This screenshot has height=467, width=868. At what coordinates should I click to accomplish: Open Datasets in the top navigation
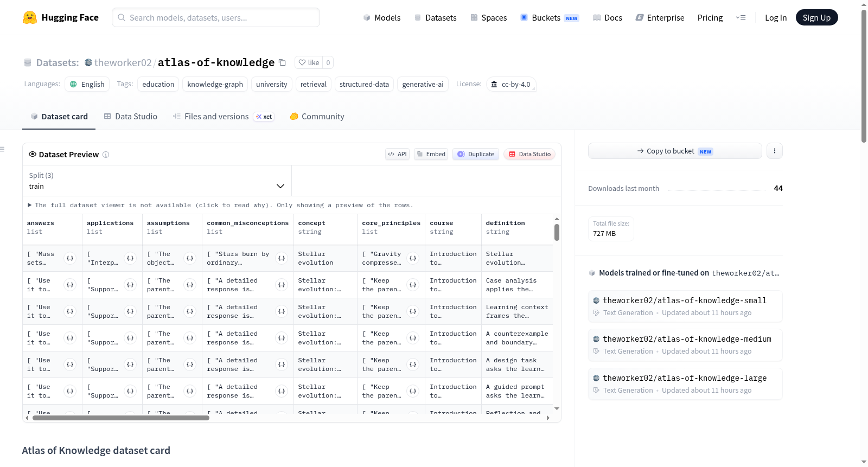pyautogui.click(x=435, y=18)
